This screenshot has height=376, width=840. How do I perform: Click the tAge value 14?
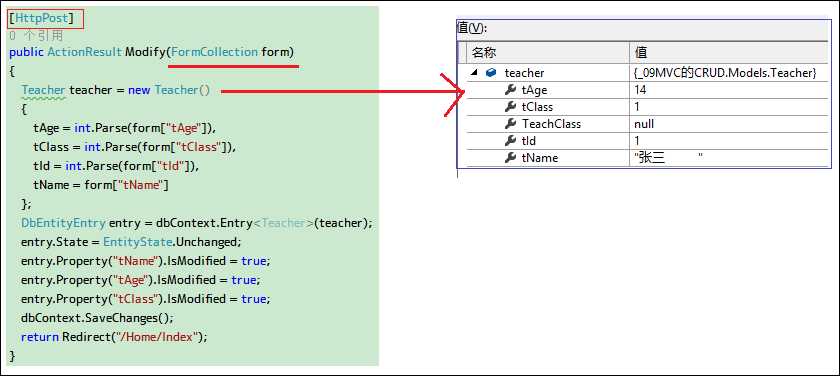pyautogui.click(x=640, y=90)
